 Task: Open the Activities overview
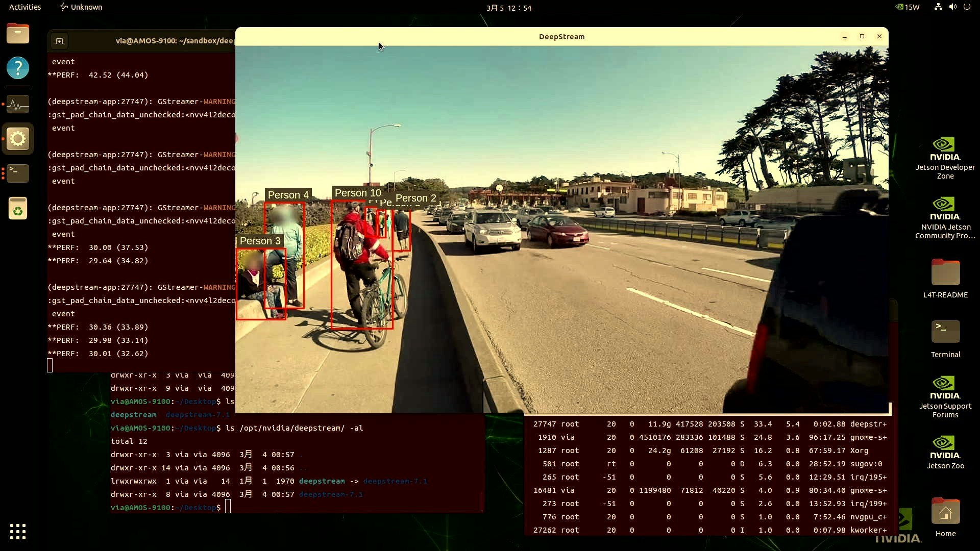25,7
